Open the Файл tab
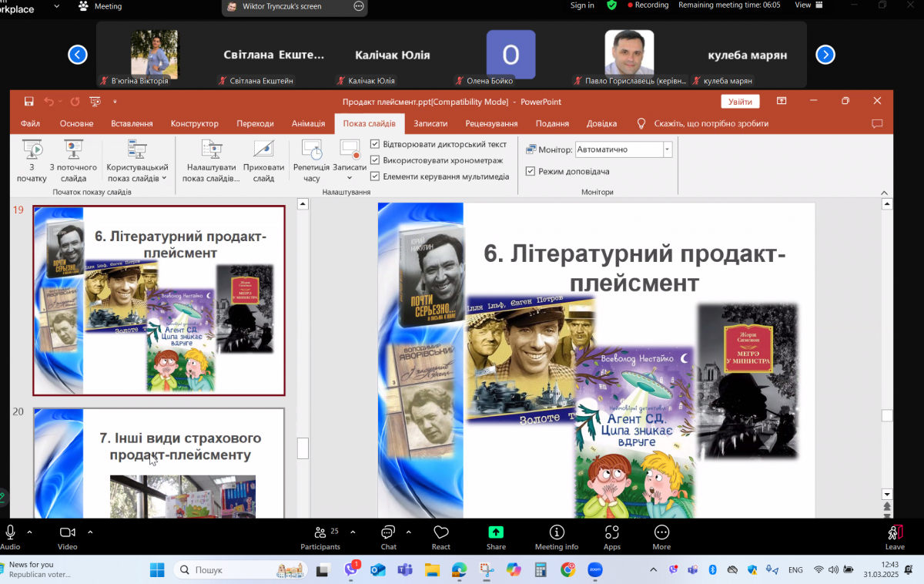The image size is (924, 584). point(31,123)
